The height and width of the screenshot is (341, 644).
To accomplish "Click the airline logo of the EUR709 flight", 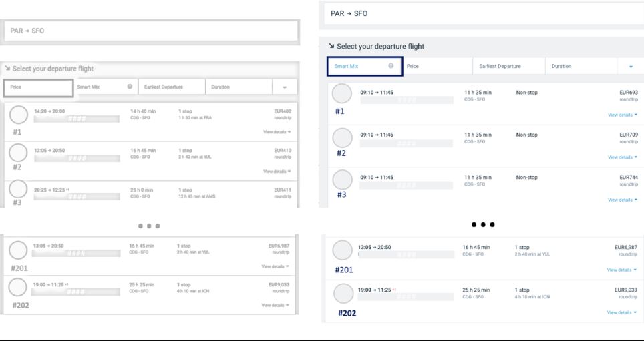I will pyautogui.click(x=342, y=138).
